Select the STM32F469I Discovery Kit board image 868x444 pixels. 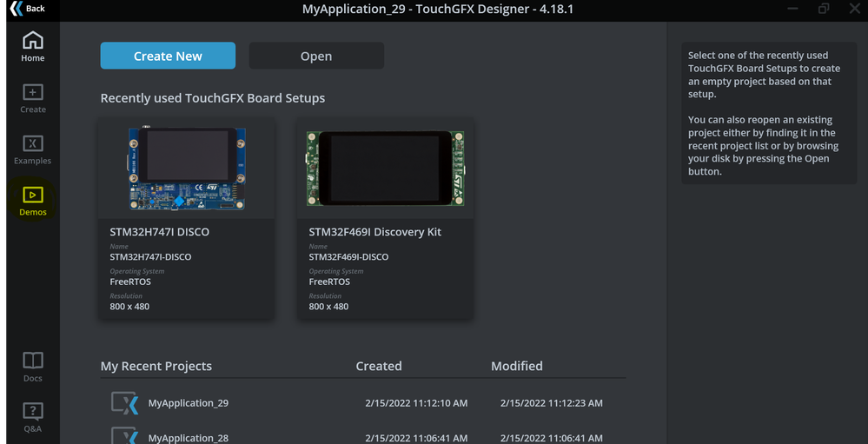point(385,169)
